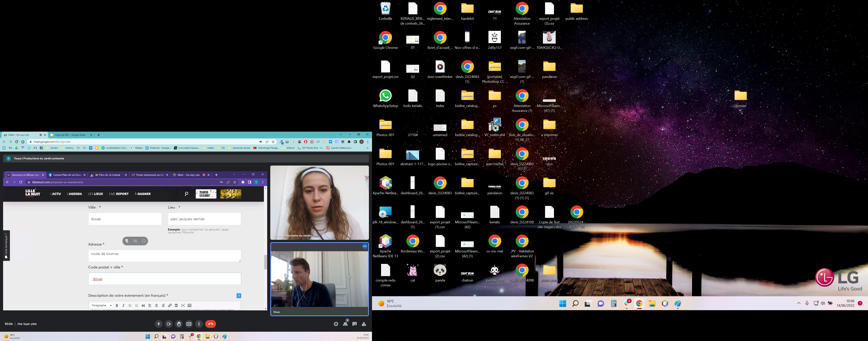Mute the microphone in Meet controls
This screenshot has height=341, width=868.
coord(158,324)
